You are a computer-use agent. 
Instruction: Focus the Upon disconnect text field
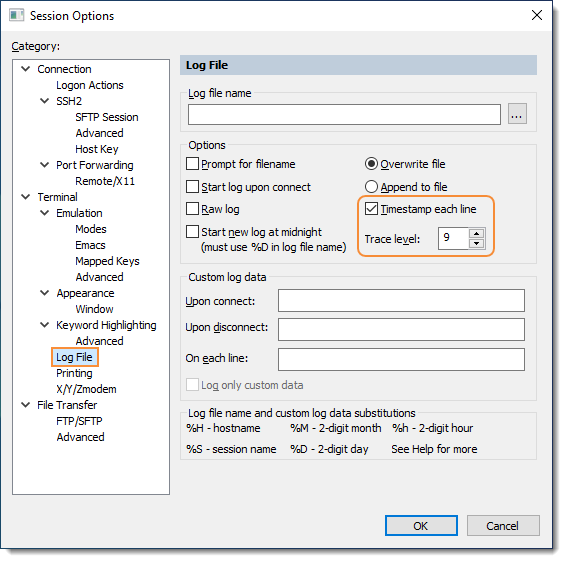401,329
